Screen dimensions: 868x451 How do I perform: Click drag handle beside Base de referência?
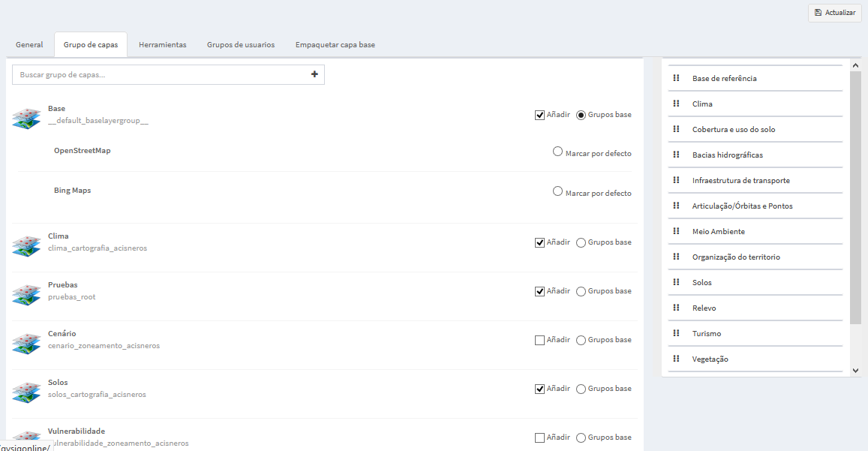[x=676, y=78]
